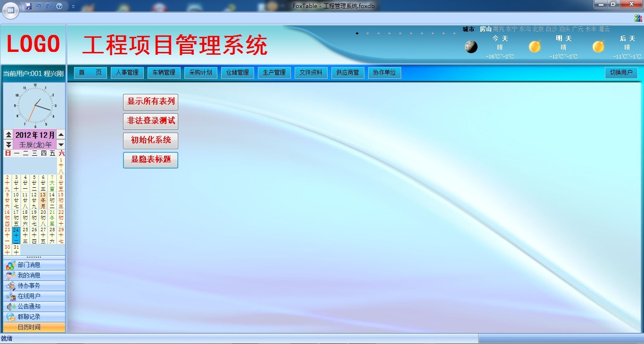Open the 仓储管理 menu

(238, 73)
